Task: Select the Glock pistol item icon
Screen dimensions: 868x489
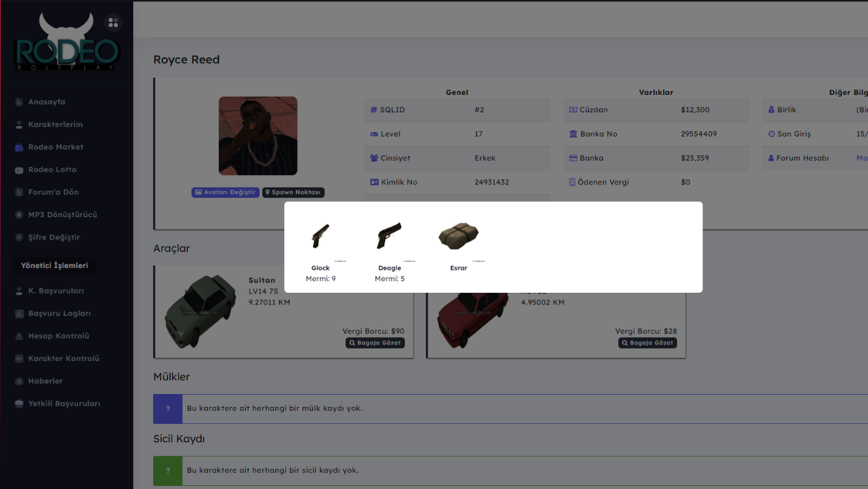Action: coord(321,236)
